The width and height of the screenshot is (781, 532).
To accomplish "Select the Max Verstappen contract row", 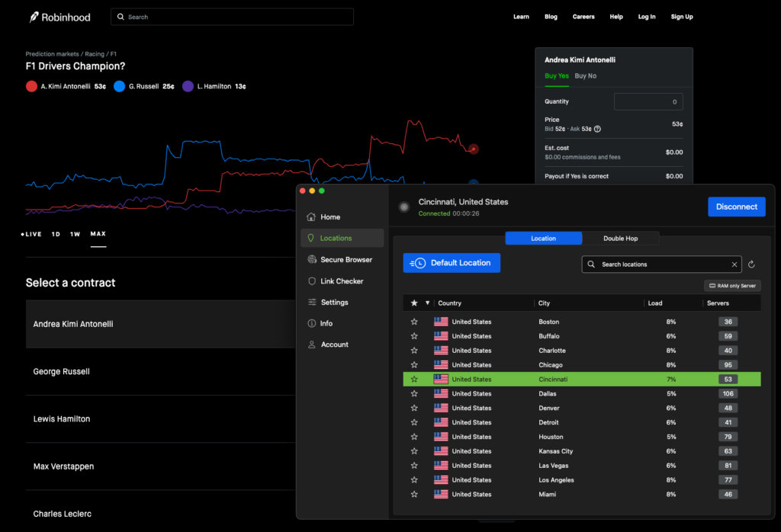I will pos(160,466).
